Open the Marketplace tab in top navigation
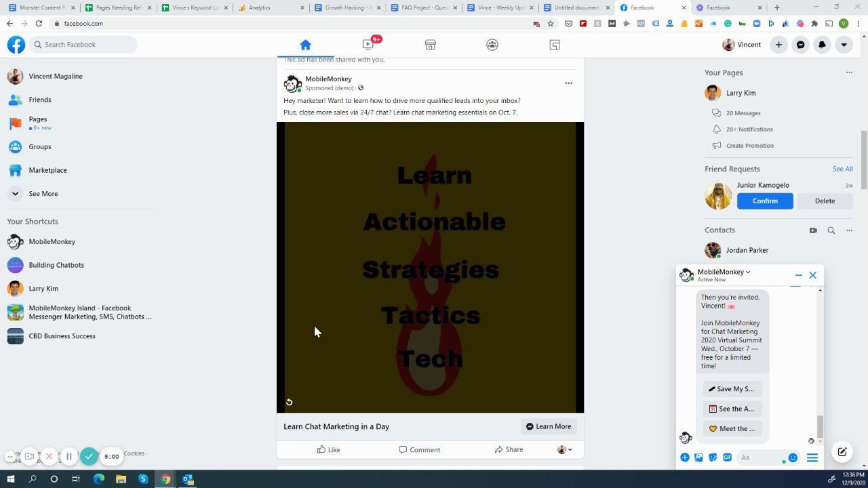The height and width of the screenshot is (488, 868). 430,45
